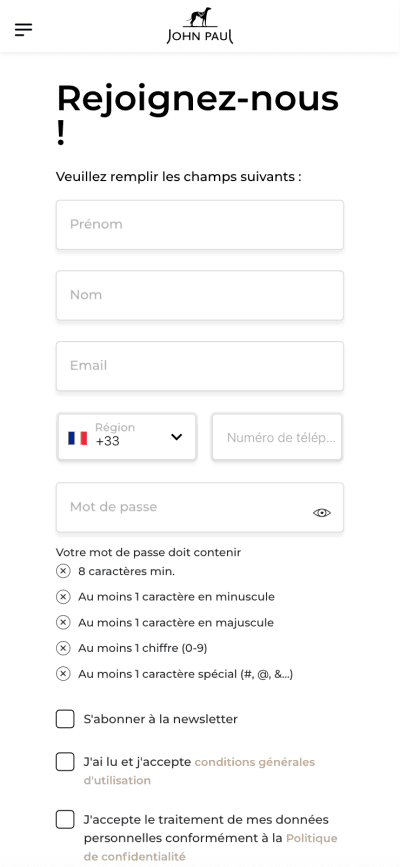Open the hamburger menu icon
Image resolution: width=400 pixels, height=867 pixels.
pyautogui.click(x=23, y=29)
